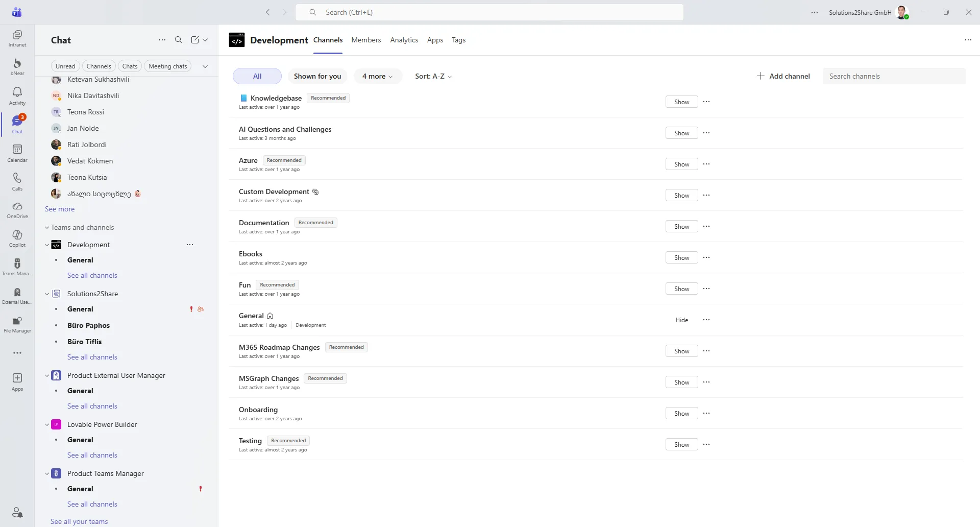This screenshot has width=980, height=527.
Task: Open the Activity bell icon
Action: (17, 95)
